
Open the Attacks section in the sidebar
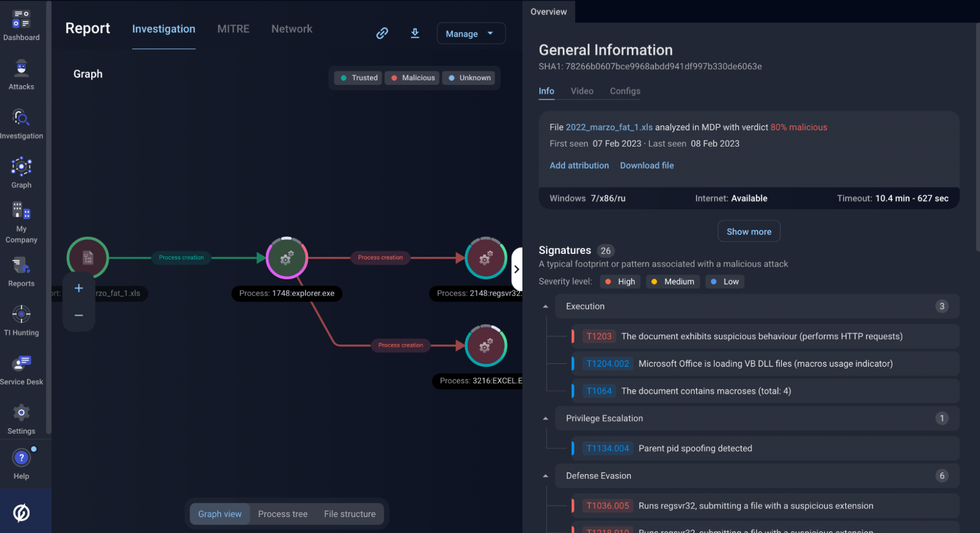click(x=21, y=74)
